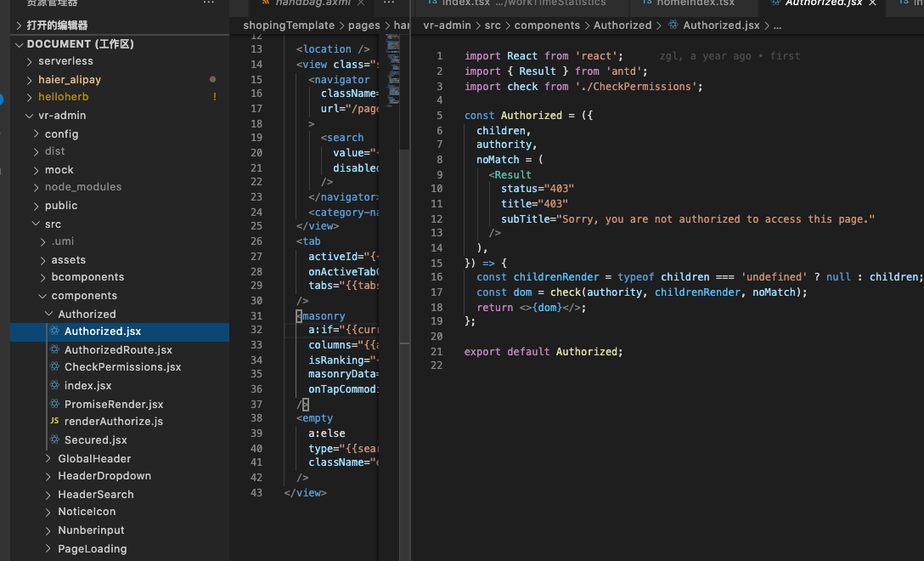Click the React icon beside AuthorizedRoute.jsx

(x=55, y=350)
